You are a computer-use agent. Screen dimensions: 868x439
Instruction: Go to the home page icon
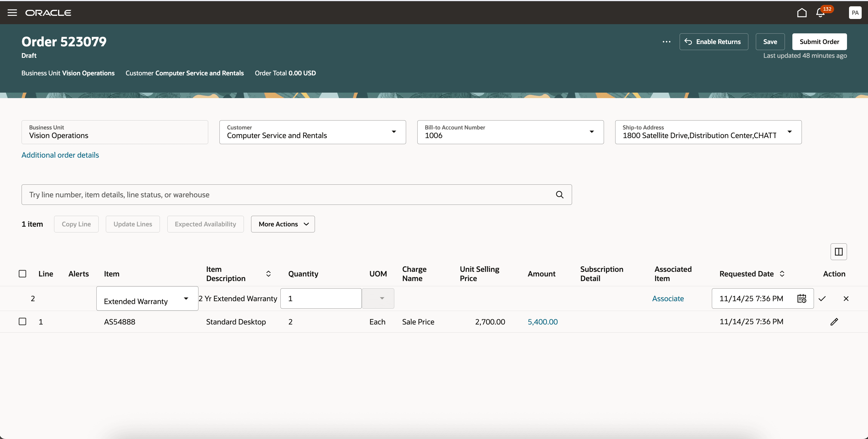[x=802, y=13]
